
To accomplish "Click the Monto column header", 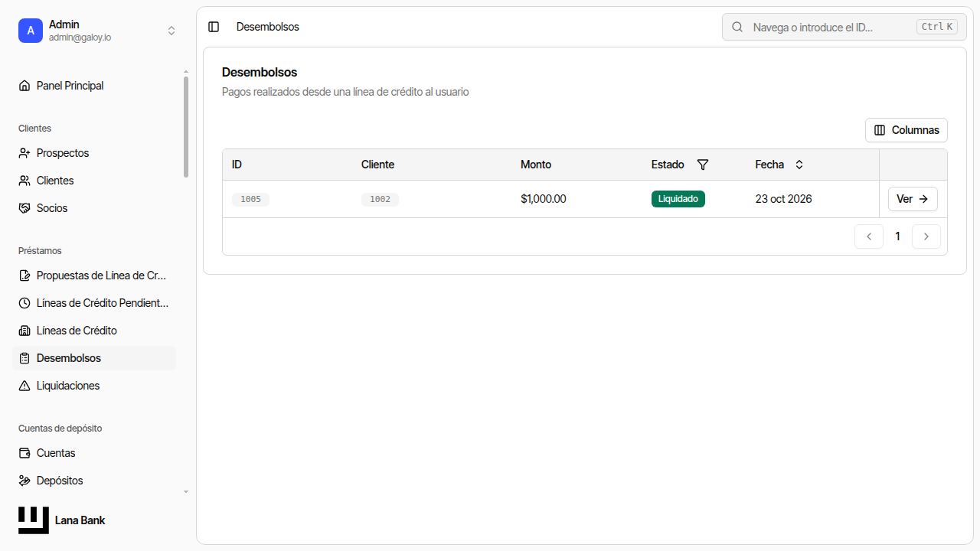I will click(x=536, y=165).
